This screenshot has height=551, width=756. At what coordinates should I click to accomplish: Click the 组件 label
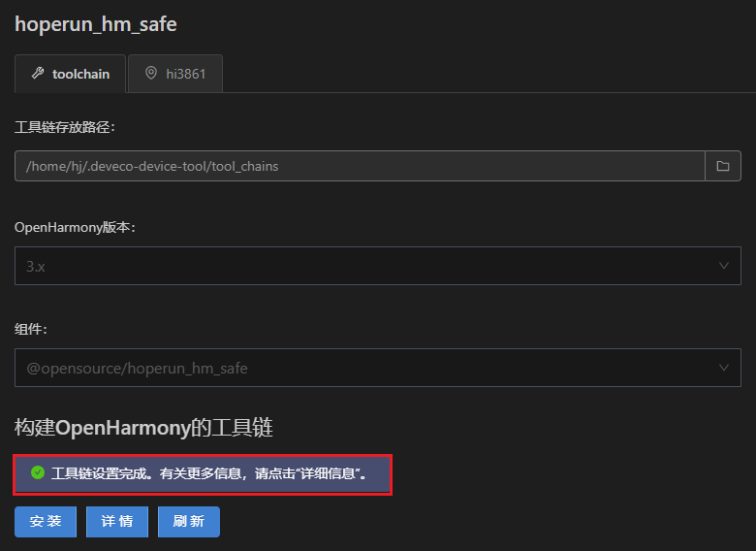(x=31, y=329)
